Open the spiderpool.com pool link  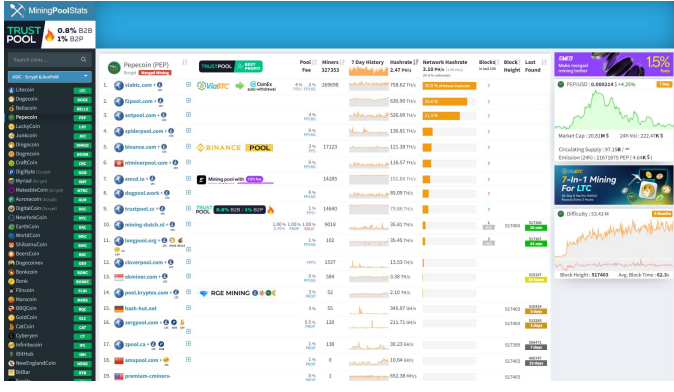pos(144,131)
